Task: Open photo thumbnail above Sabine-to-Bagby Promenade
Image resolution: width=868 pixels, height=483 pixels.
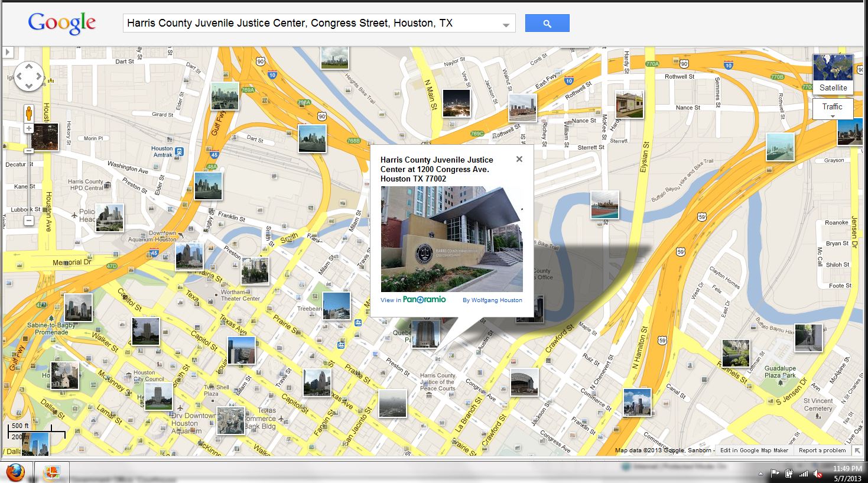Action: point(78,307)
